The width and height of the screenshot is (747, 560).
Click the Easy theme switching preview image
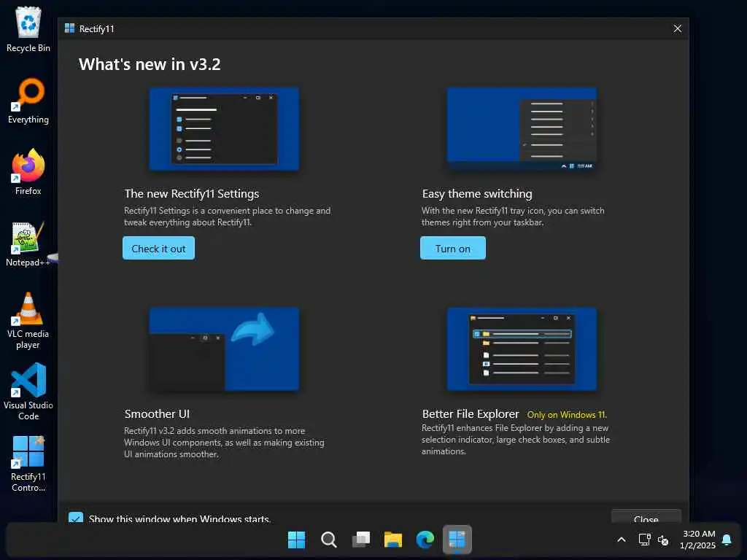pos(522,129)
